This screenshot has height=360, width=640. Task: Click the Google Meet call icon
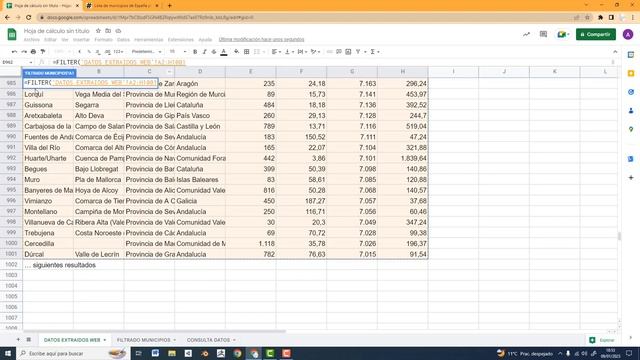tap(563, 35)
